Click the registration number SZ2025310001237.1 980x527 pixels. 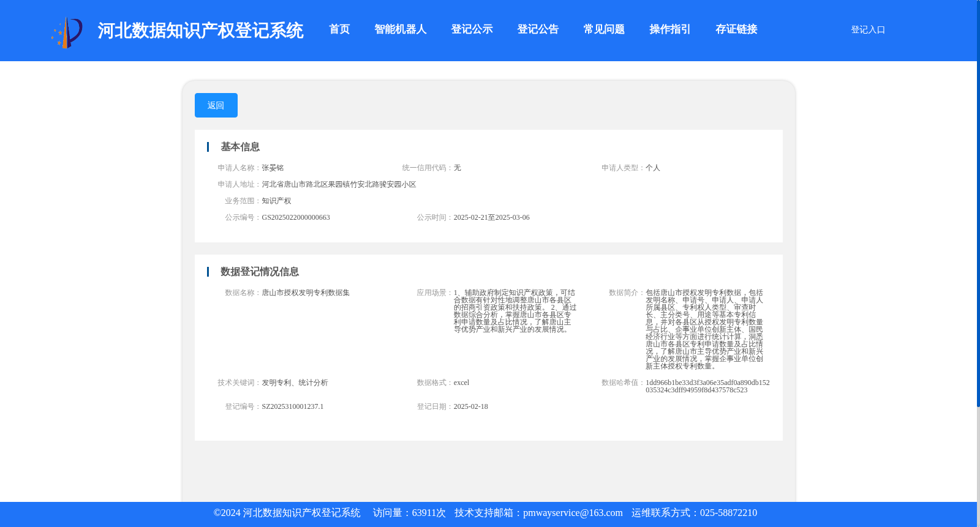tap(292, 406)
